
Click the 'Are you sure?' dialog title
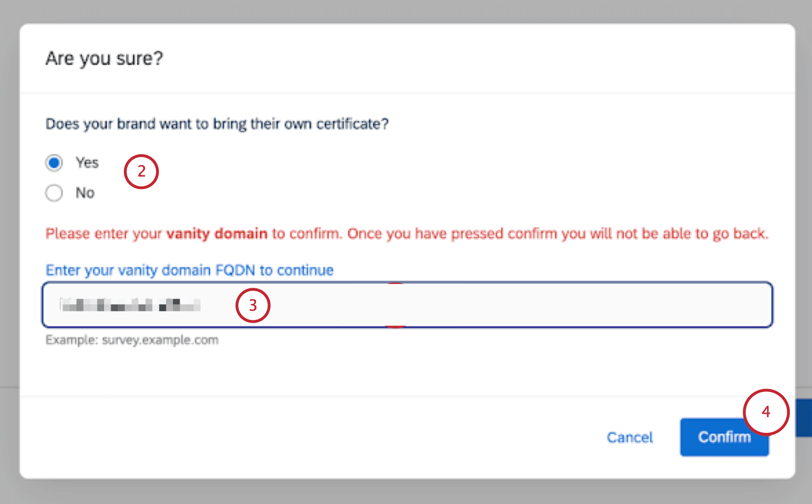pos(105,58)
